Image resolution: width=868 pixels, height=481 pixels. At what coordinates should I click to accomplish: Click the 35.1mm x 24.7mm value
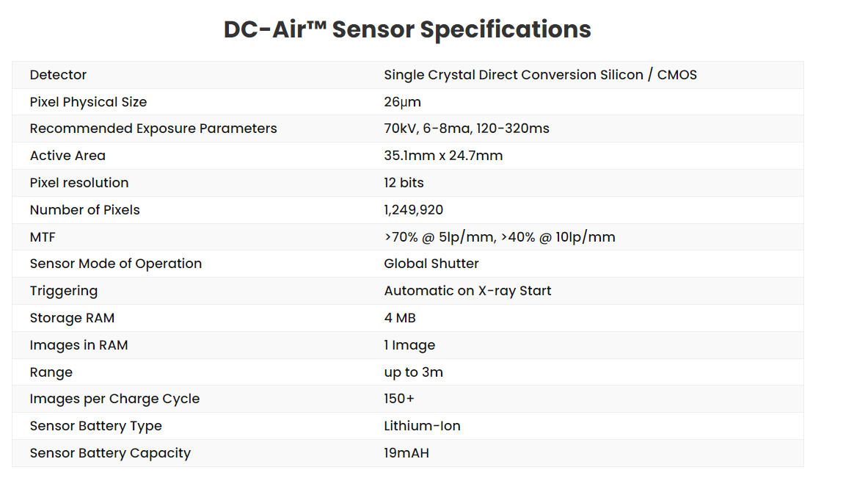click(x=443, y=156)
